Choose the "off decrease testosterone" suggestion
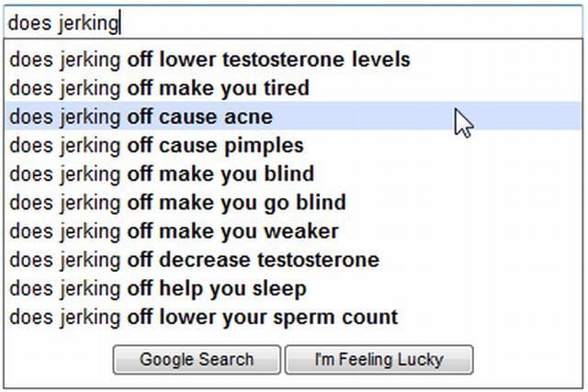588x392 pixels. (x=194, y=260)
